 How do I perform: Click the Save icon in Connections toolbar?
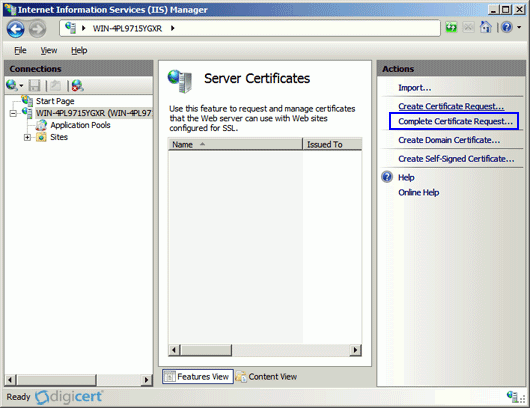34,86
